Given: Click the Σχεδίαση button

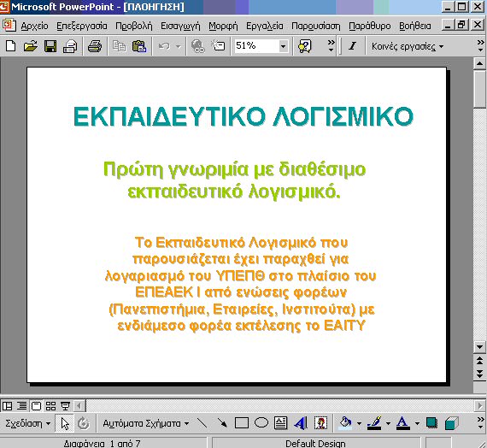Looking at the screenshot, I should click(27, 423).
